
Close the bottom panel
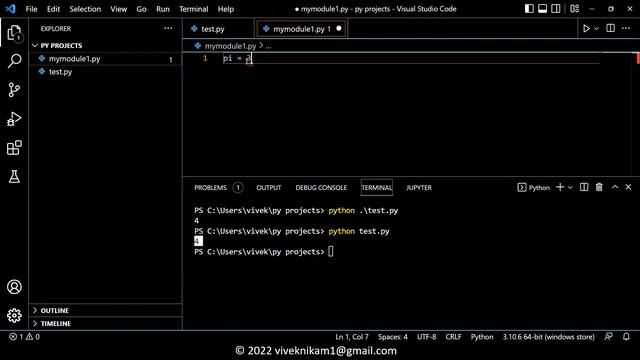pos(629,187)
